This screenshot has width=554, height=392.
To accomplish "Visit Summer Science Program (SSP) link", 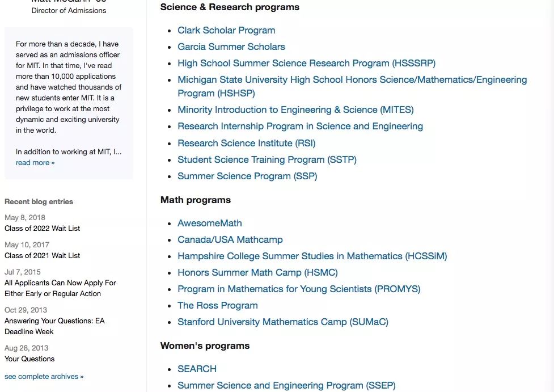I will (x=247, y=176).
